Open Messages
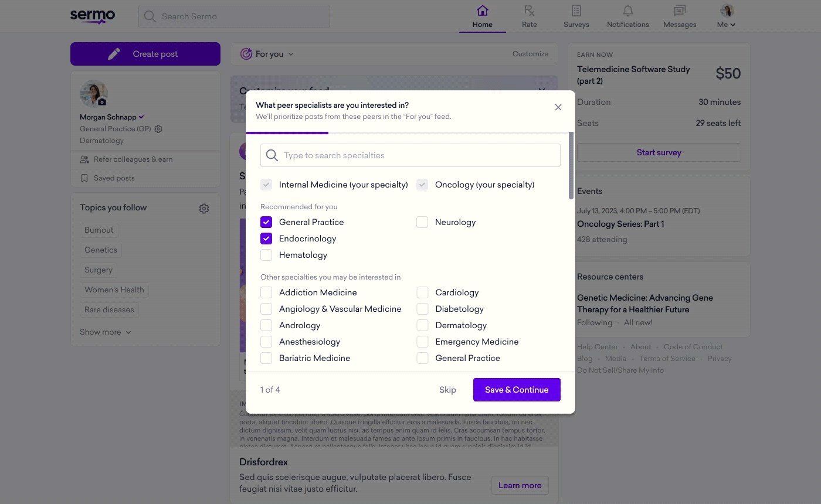The height and width of the screenshot is (504, 821). (680, 16)
